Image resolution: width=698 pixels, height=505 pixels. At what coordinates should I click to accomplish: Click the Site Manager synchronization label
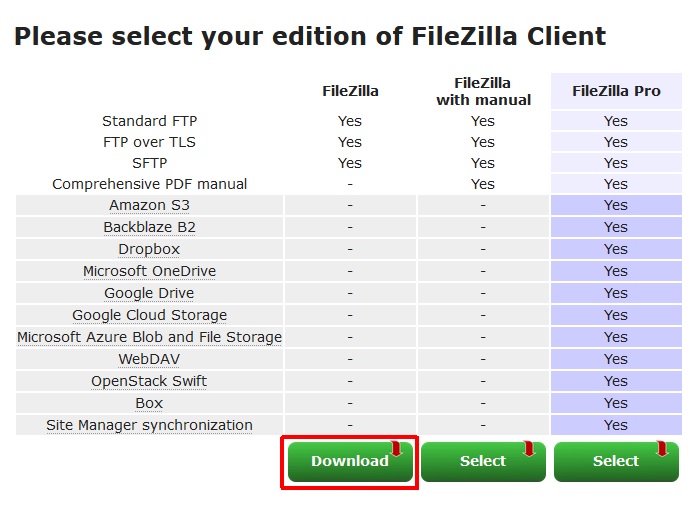tap(149, 425)
